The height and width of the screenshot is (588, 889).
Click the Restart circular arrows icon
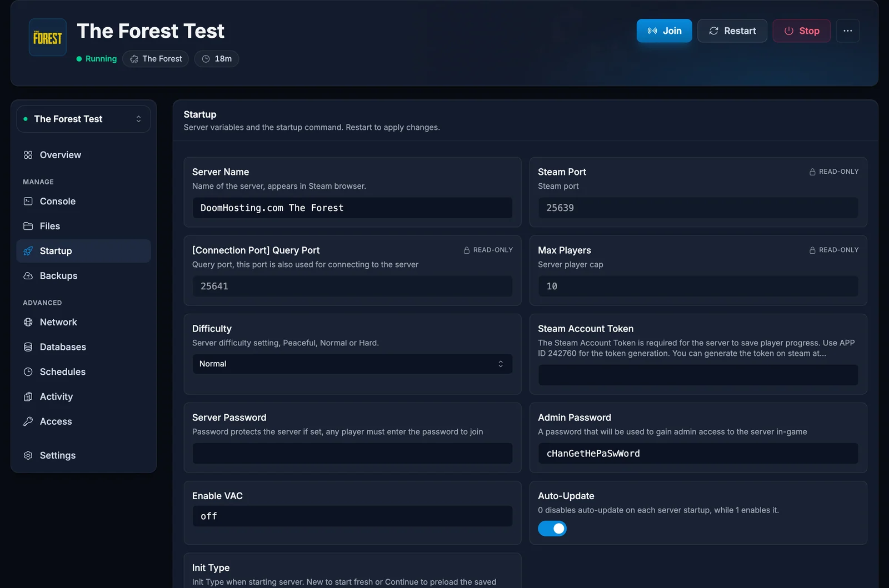[x=714, y=31]
